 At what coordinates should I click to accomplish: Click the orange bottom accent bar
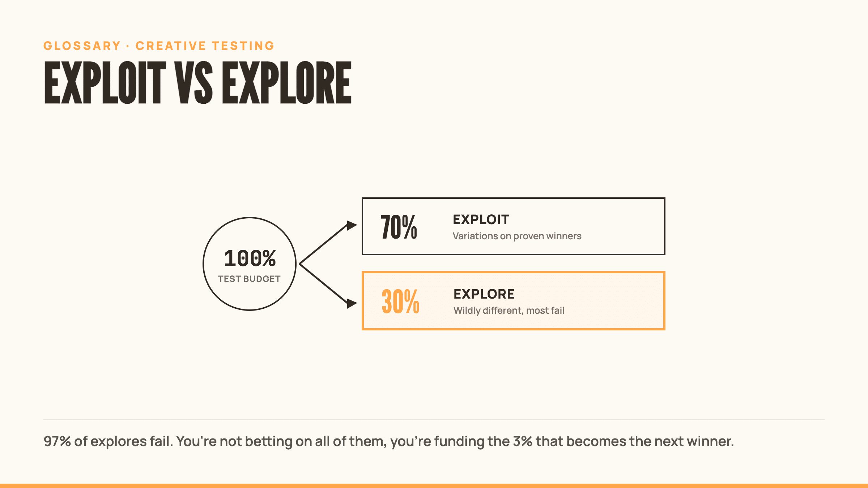click(434, 486)
